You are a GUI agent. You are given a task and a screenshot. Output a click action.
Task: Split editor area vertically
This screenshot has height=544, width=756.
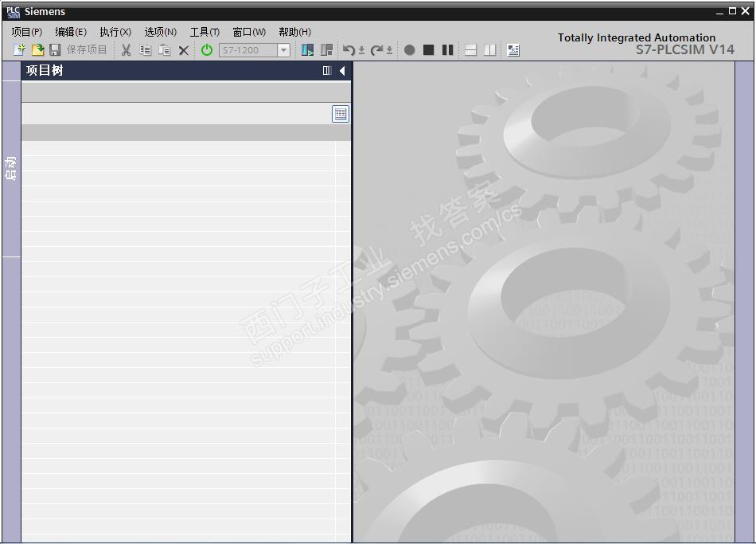(x=490, y=49)
